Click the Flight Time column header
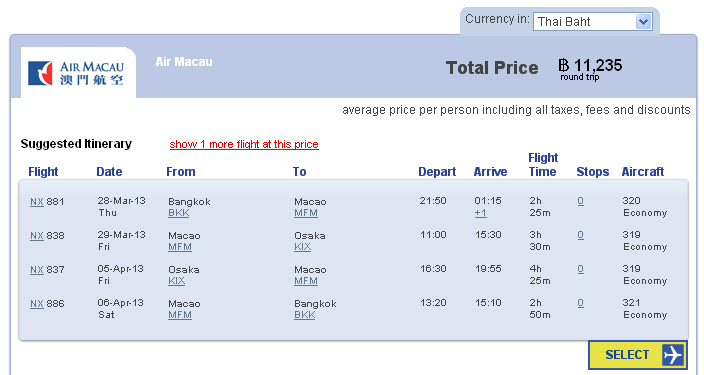Viewport: 704px width, 375px height. click(x=543, y=165)
